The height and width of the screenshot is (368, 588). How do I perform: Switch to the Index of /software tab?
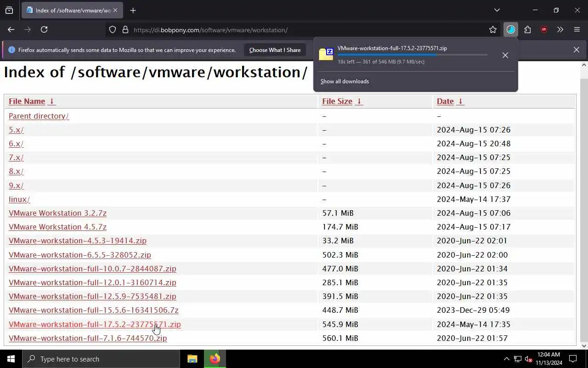coord(73,10)
